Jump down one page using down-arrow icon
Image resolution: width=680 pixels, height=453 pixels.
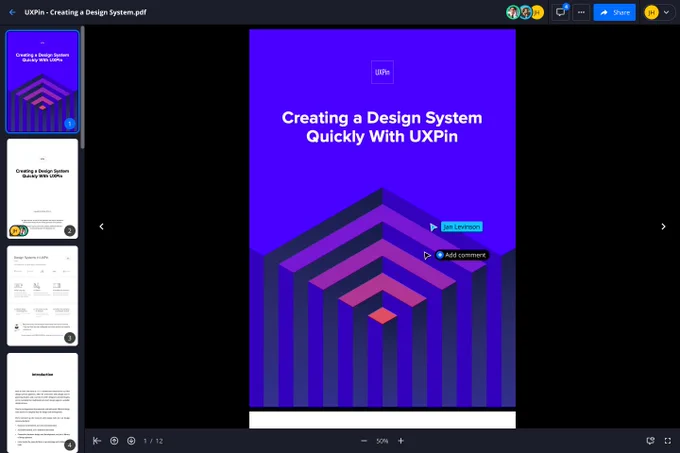click(131, 441)
